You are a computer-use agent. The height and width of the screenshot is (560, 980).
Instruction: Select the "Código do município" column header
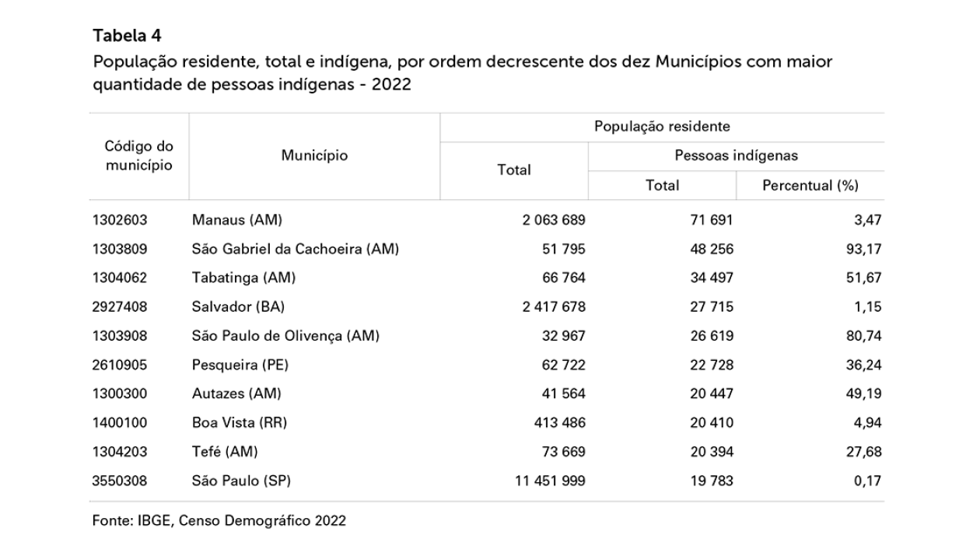pyautogui.click(x=139, y=156)
